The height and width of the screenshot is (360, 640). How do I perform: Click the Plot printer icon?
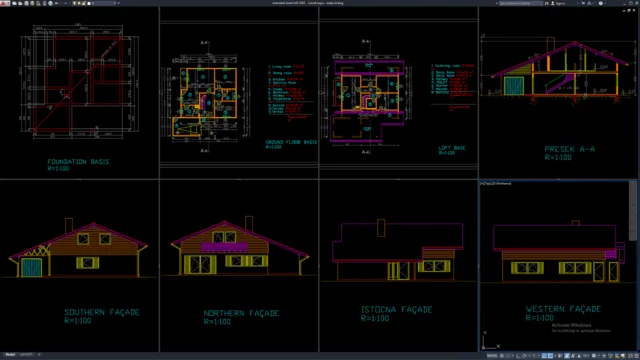click(x=51, y=3)
